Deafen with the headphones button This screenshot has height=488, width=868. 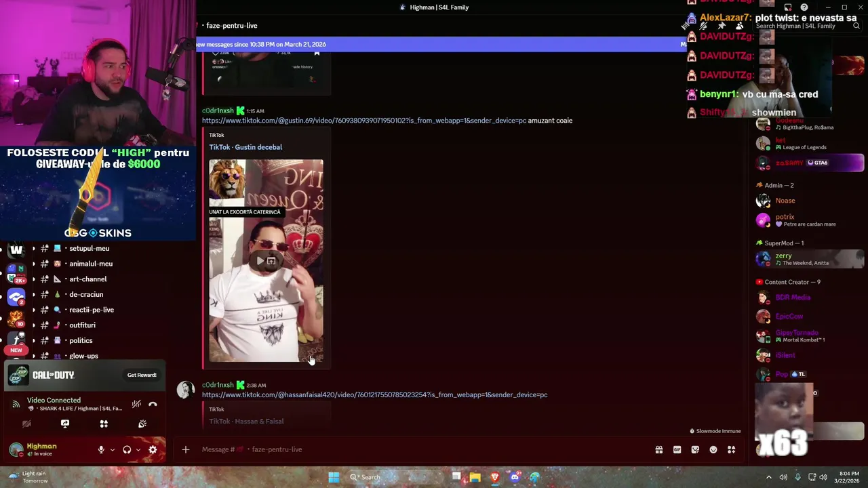click(x=127, y=449)
